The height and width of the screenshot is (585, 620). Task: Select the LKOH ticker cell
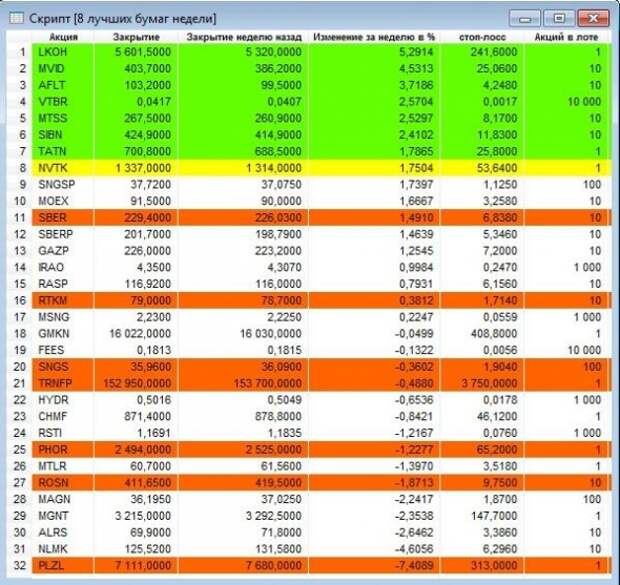tap(63, 52)
